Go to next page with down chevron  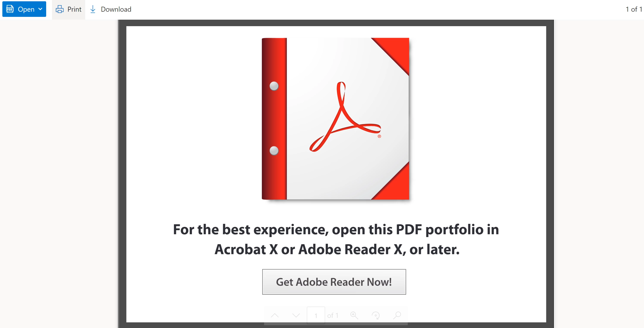point(296,315)
